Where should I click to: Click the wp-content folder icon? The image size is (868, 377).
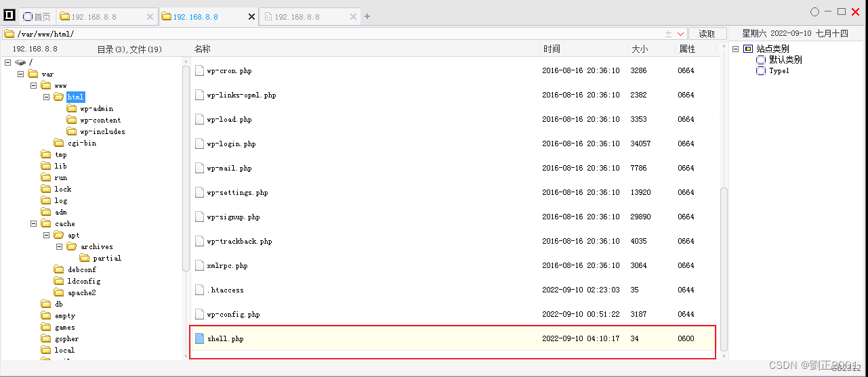(72, 120)
